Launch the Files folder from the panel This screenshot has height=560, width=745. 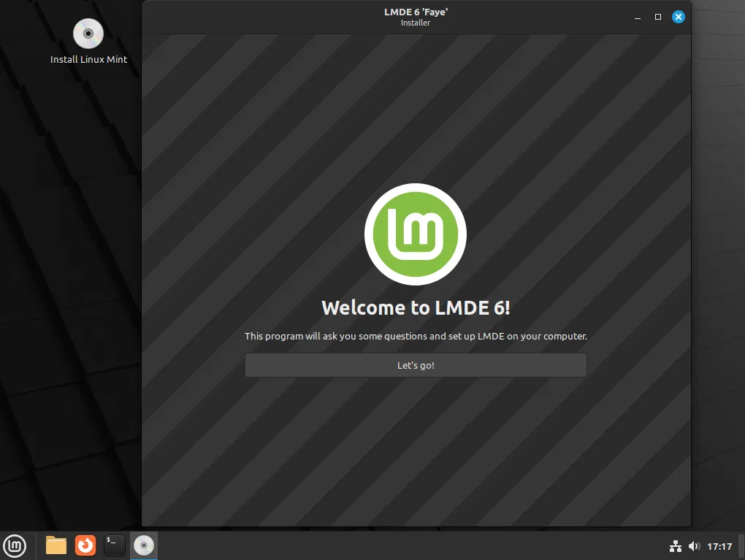click(56, 545)
